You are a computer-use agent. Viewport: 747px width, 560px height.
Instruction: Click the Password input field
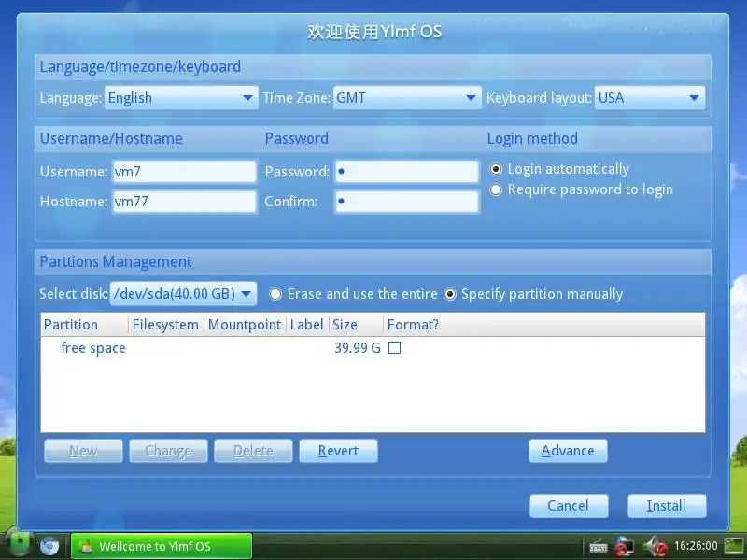(x=407, y=172)
